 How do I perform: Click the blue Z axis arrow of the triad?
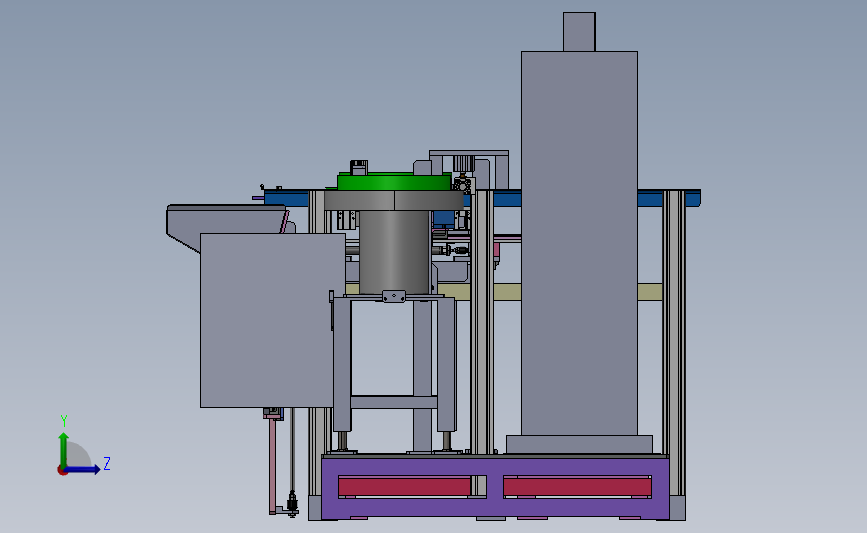point(83,469)
